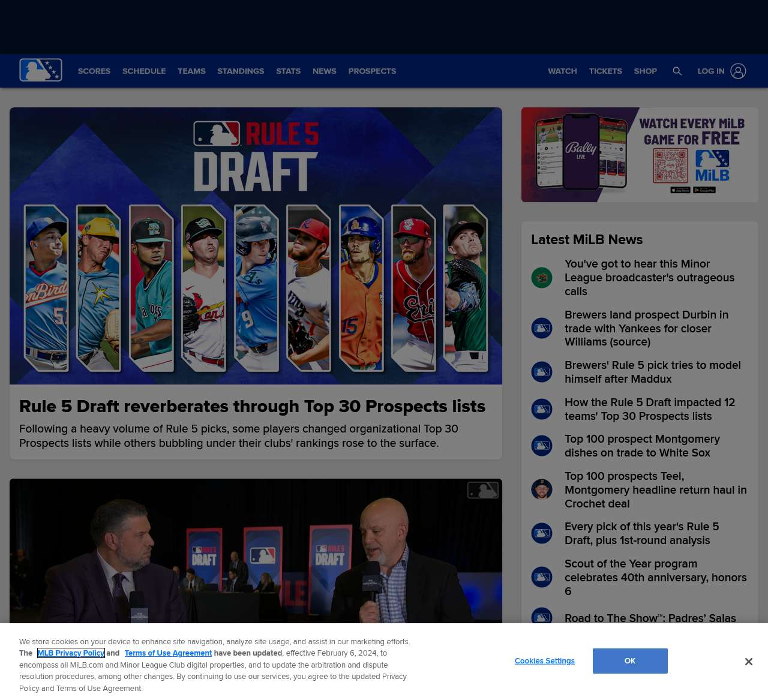The image size is (768, 700).
Task: Open the Rule 5 Draft hero image
Action: pos(256,246)
